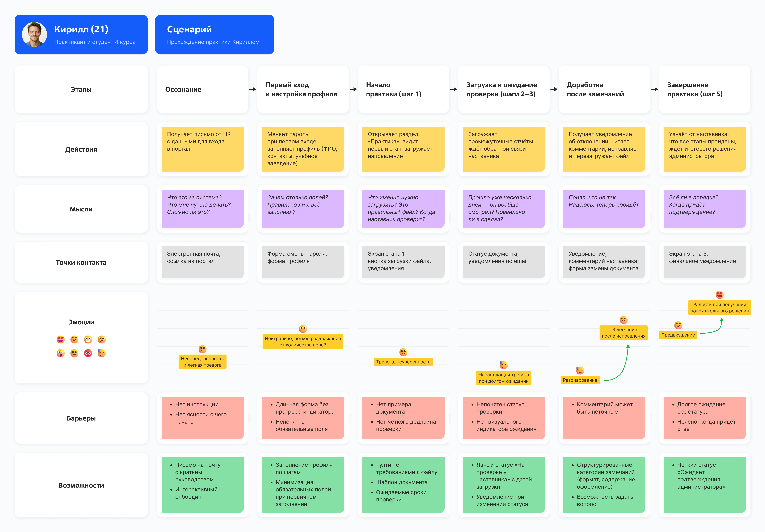Select yellow note «Получает письмо от HR»
Screen dimensions: 765x532
pyautogui.click(x=203, y=149)
